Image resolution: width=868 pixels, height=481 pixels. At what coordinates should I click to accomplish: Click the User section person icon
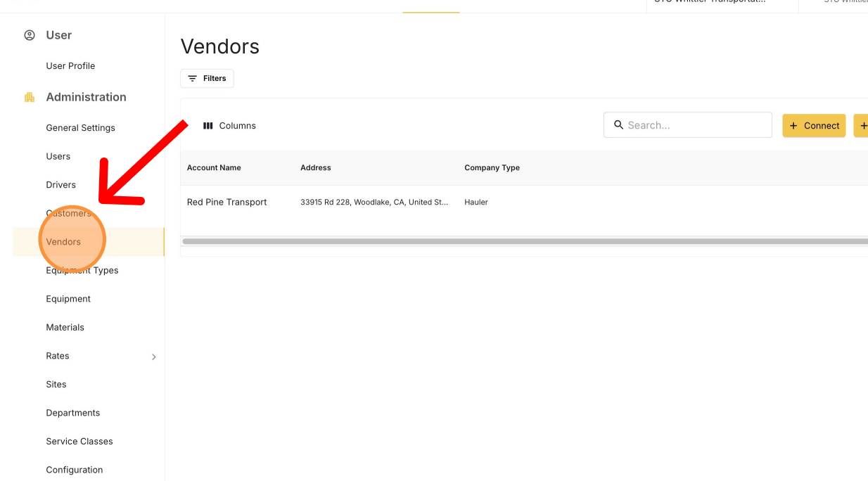coord(30,35)
